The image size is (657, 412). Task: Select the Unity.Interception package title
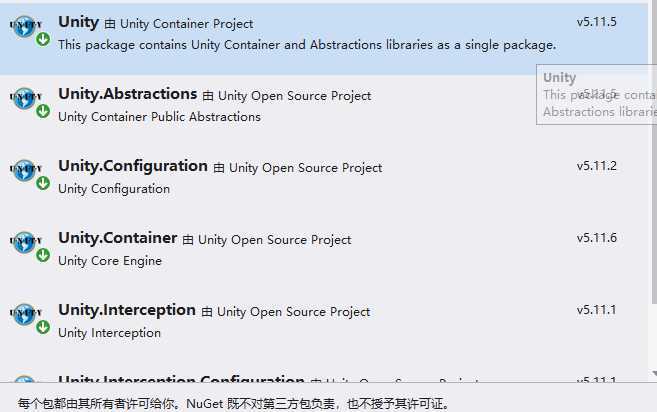point(125,310)
